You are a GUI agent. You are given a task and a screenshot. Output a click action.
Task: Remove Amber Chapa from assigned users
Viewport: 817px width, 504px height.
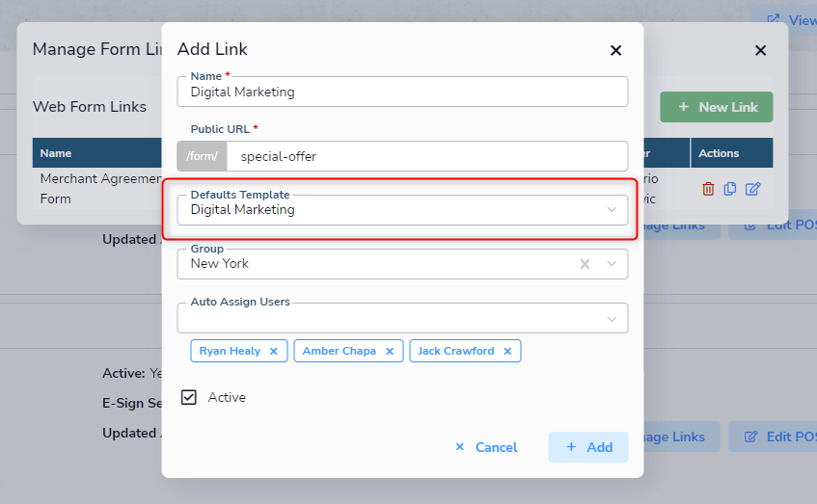coord(390,352)
